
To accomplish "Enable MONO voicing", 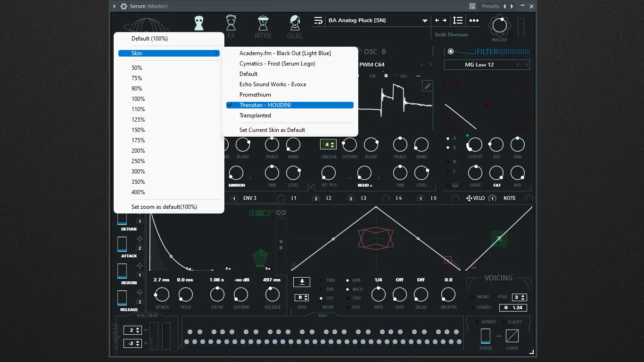I will tap(473, 297).
